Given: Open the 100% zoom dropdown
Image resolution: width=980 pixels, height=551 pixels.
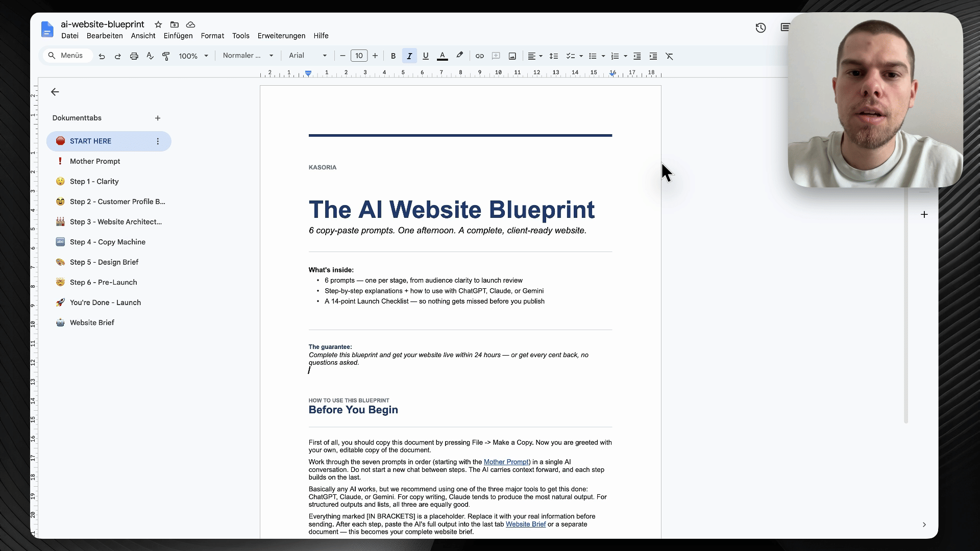Looking at the screenshot, I should tap(193, 56).
